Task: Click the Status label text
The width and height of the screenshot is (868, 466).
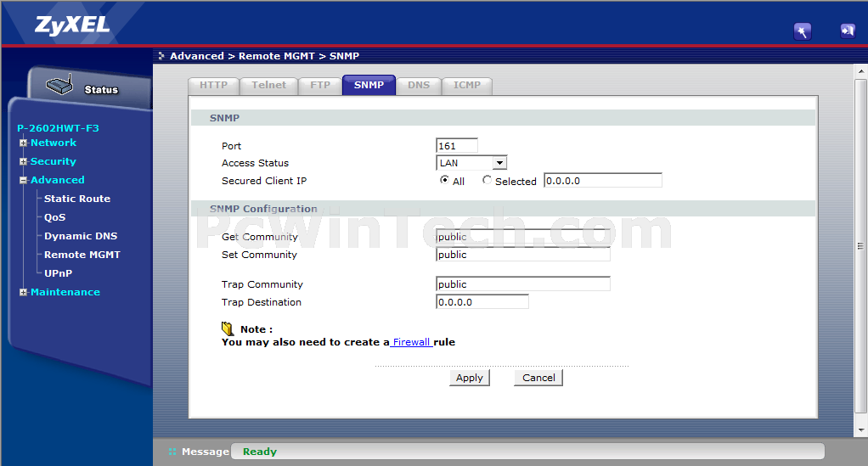Action: click(101, 90)
